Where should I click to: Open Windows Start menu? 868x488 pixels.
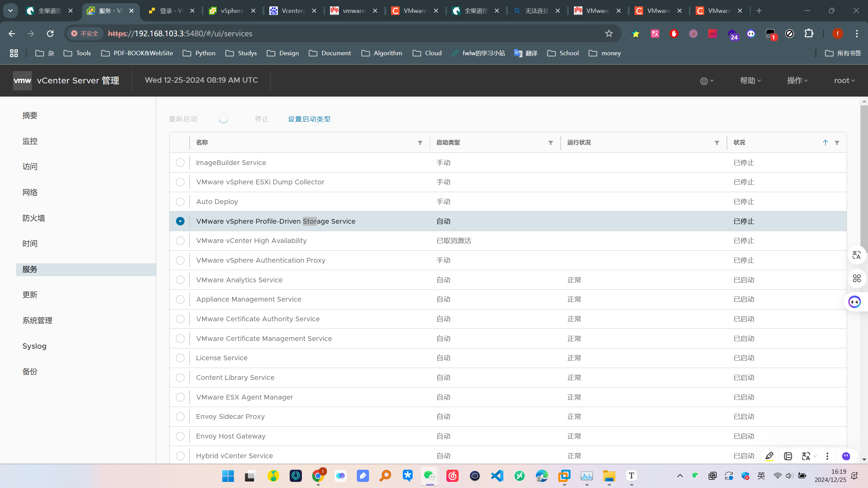pos(228,476)
